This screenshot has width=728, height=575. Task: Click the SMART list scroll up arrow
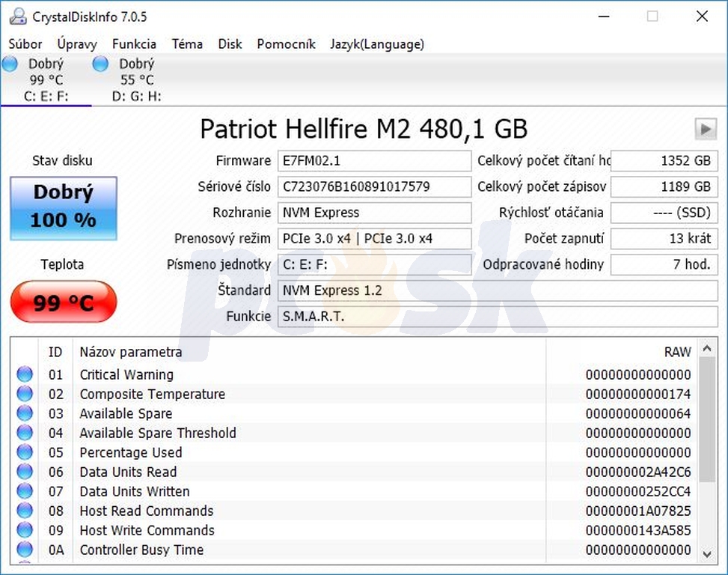(x=707, y=348)
